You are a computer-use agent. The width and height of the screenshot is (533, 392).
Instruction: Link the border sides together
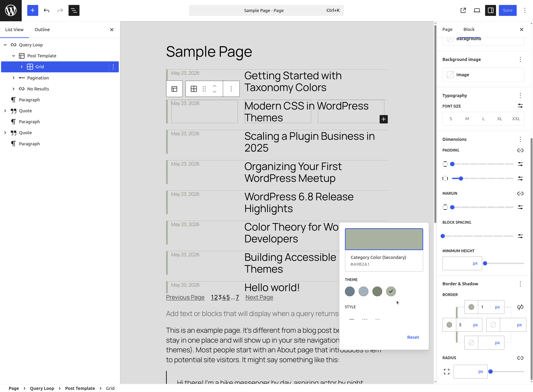click(520, 307)
